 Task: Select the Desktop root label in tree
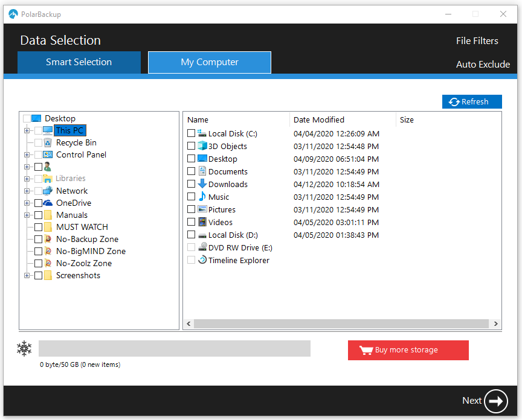pos(60,118)
